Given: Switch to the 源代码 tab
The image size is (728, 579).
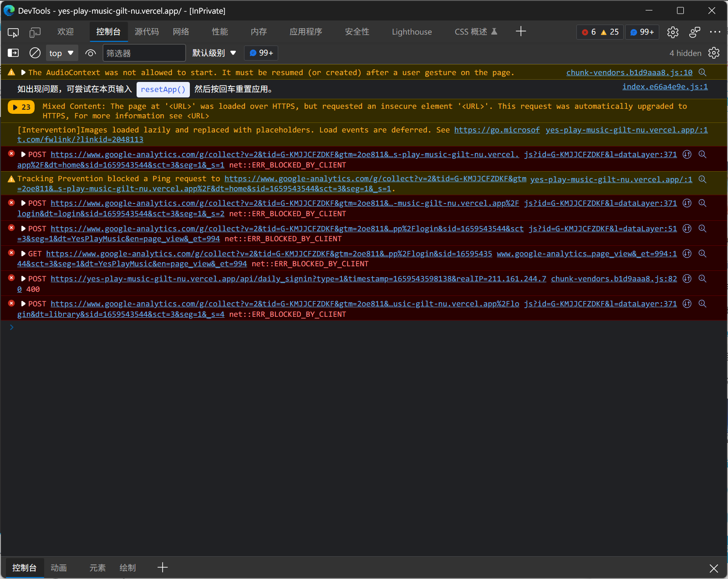Looking at the screenshot, I should pos(147,32).
